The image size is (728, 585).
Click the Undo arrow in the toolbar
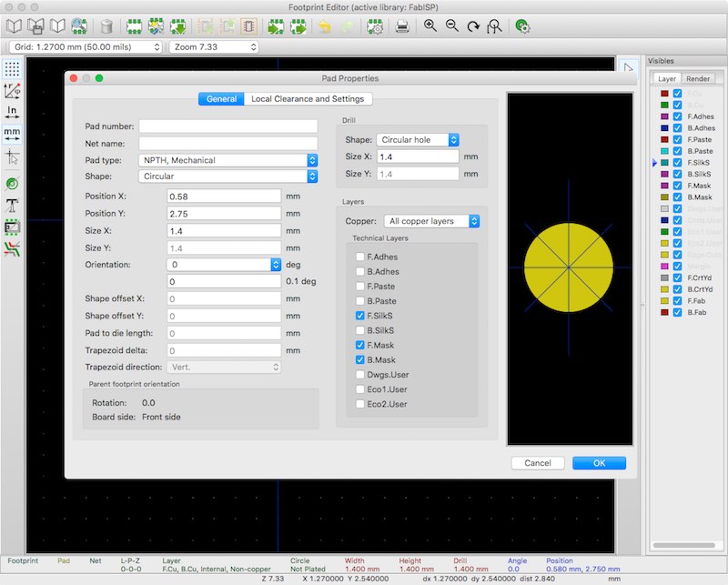[324, 27]
